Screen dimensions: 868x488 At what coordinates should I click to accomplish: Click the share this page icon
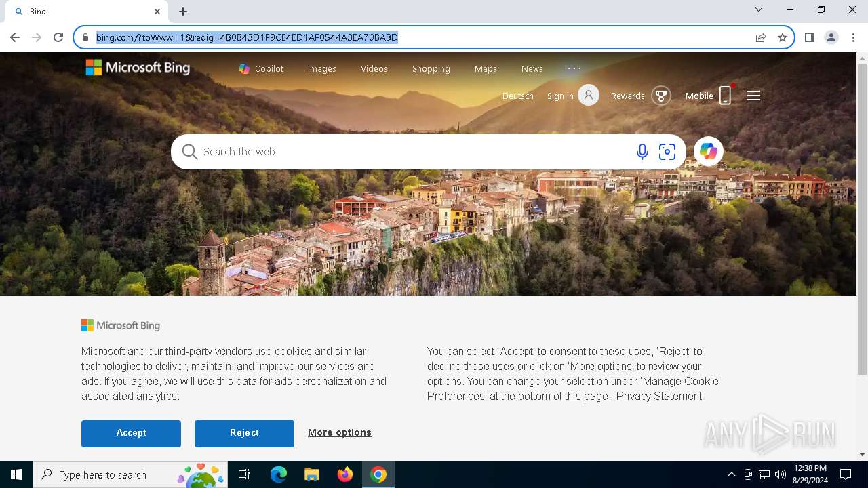tap(761, 37)
